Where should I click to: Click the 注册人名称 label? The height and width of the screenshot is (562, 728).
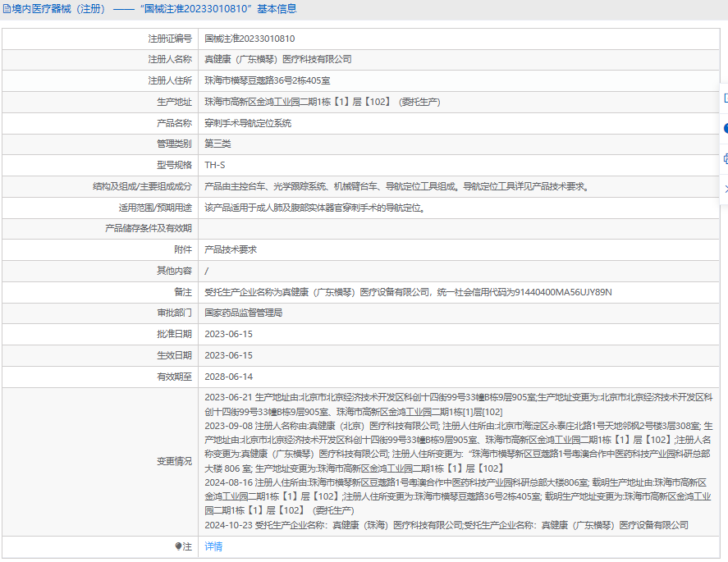click(169, 59)
